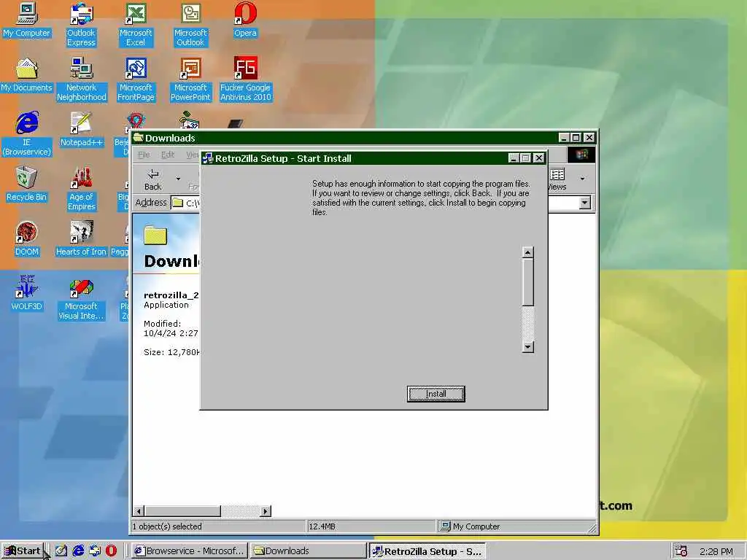Click the RetroZilla Setup title bar icon

[208, 158]
